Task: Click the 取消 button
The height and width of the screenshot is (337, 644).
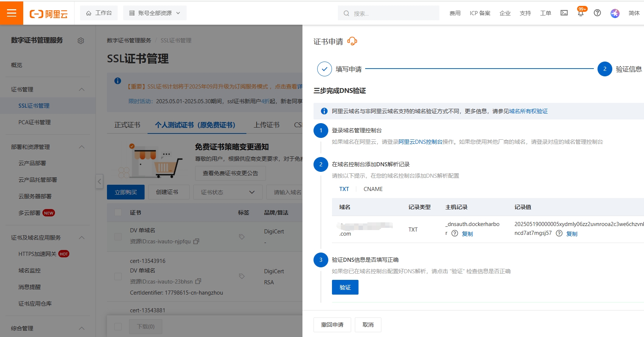Action: pos(368,325)
